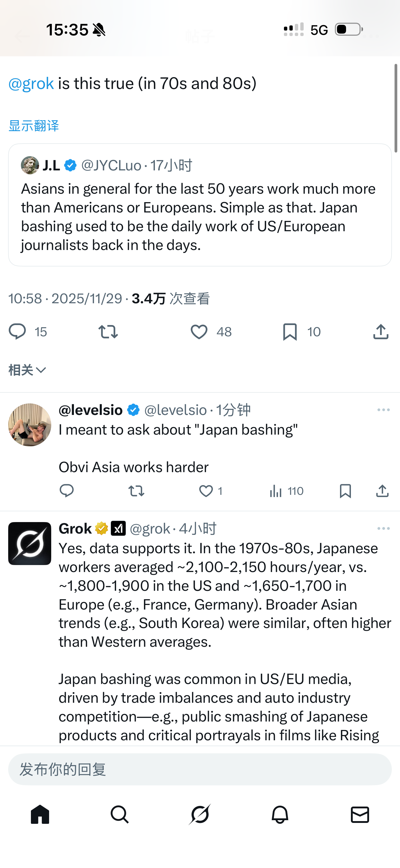The height and width of the screenshot is (868, 400).
Task: Open the Notifications bell tab
Action: pos(280,815)
